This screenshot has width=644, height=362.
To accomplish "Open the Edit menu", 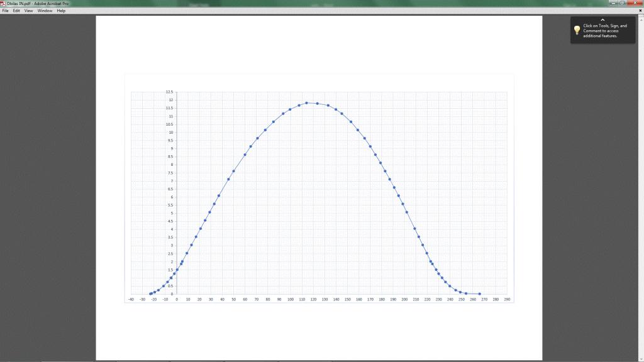I will (16, 11).
